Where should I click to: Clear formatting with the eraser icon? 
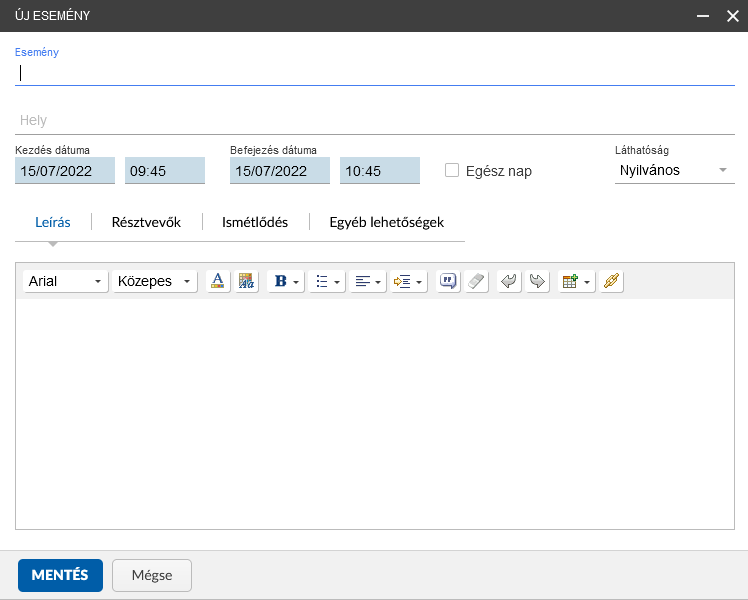(476, 281)
